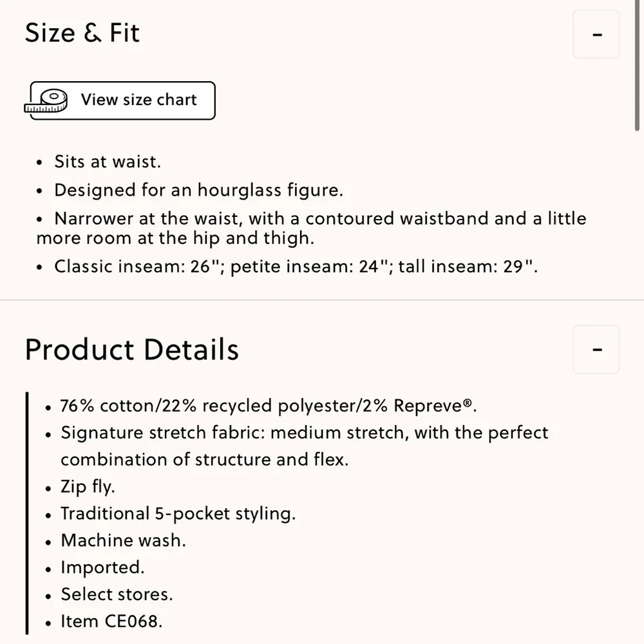Select the Zip fly detail bullet

[x=88, y=487]
